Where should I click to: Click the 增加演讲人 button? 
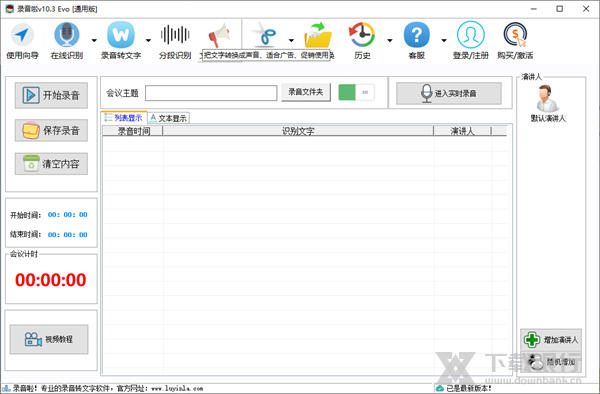(x=551, y=340)
